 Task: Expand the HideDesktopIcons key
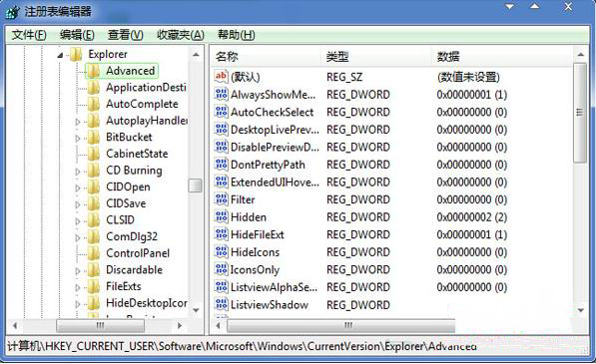[x=78, y=304]
